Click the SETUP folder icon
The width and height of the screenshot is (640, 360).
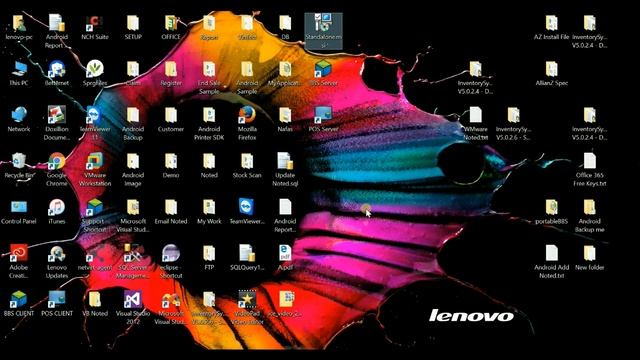point(133,24)
